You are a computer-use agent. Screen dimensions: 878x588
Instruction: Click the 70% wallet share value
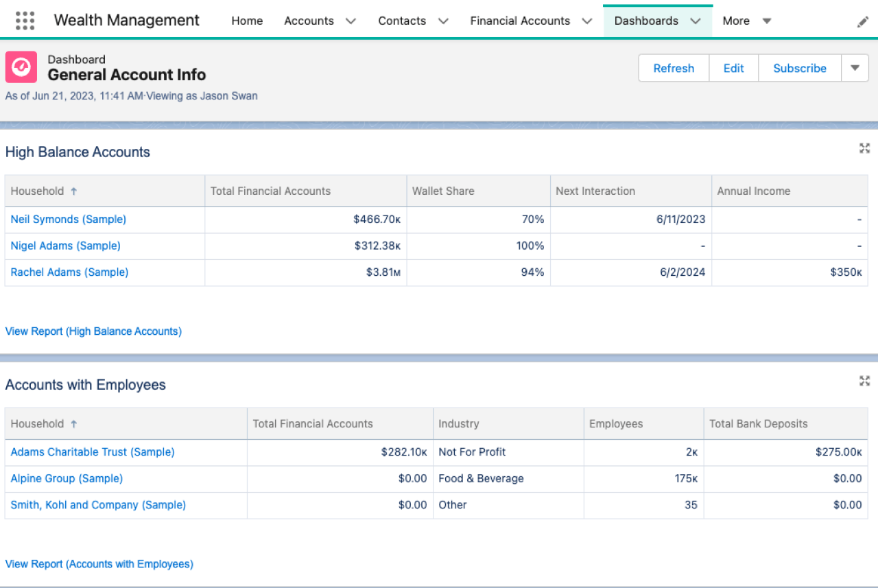point(533,220)
